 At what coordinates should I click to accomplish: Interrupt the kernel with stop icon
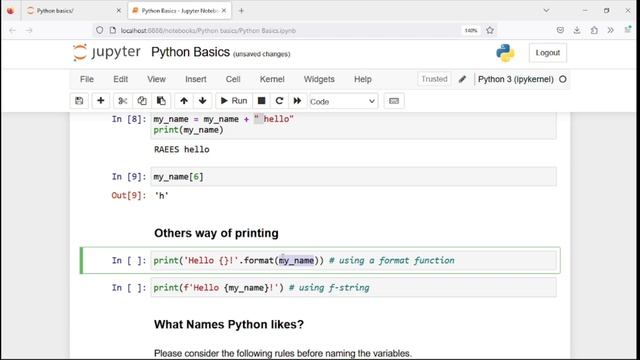point(262,101)
